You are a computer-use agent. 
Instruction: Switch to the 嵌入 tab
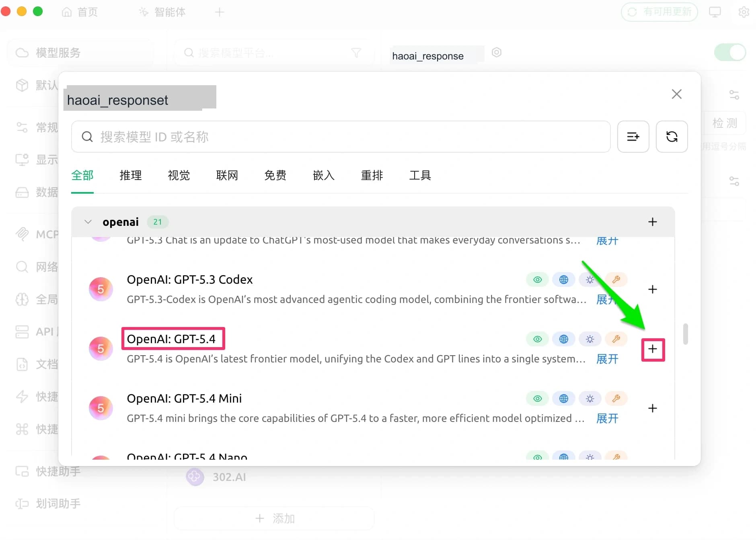pyautogui.click(x=324, y=175)
